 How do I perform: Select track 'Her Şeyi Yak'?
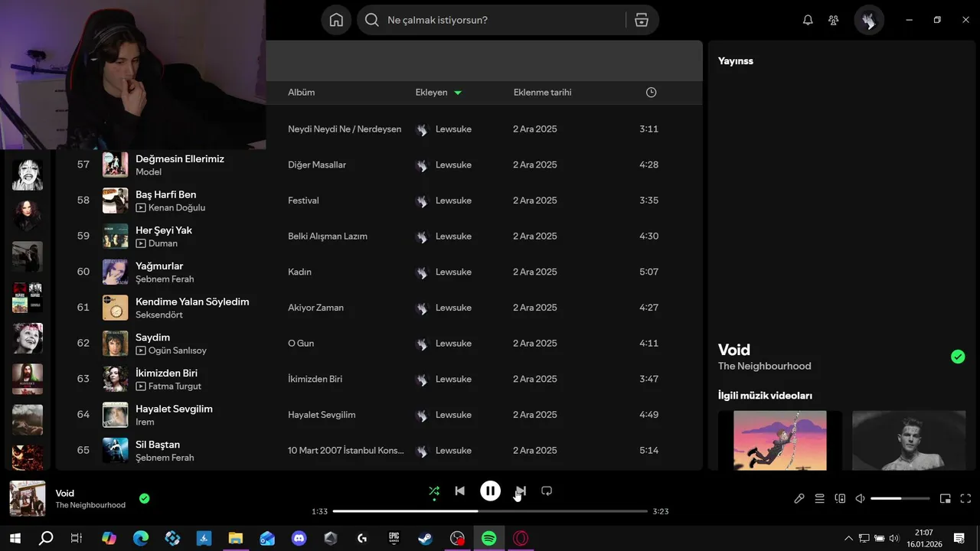(x=164, y=230)
